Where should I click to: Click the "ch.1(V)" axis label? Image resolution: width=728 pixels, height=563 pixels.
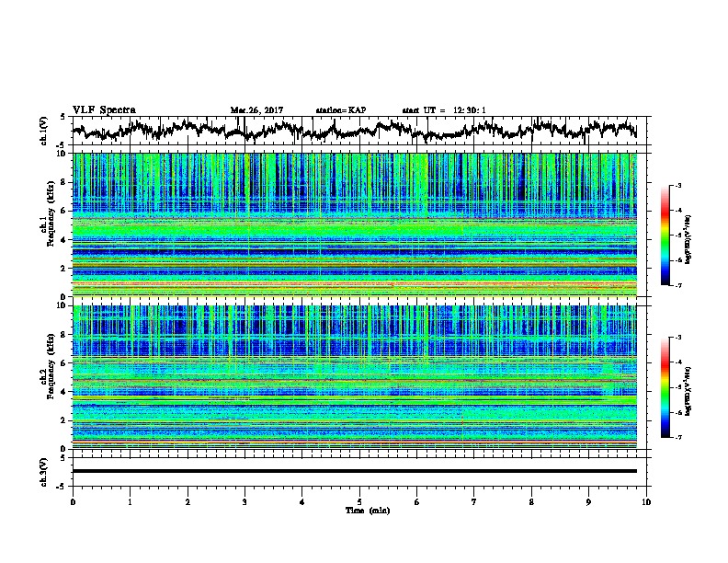point(43,131)
